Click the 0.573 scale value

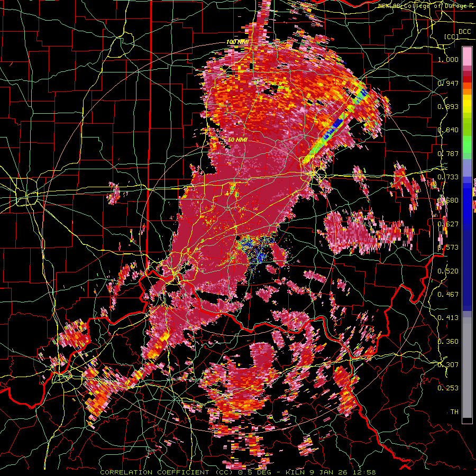(448, 248)
